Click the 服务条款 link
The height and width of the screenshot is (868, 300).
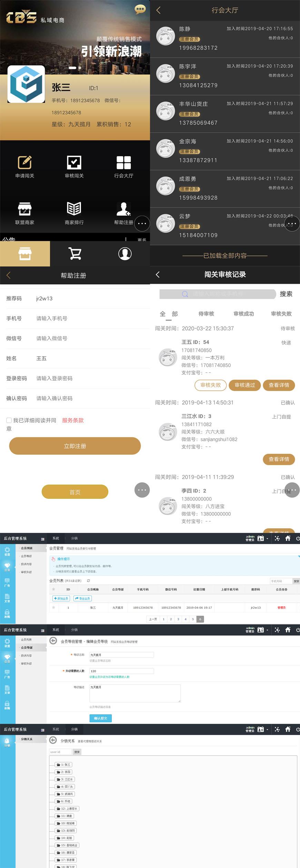click(x=73, y=420)
